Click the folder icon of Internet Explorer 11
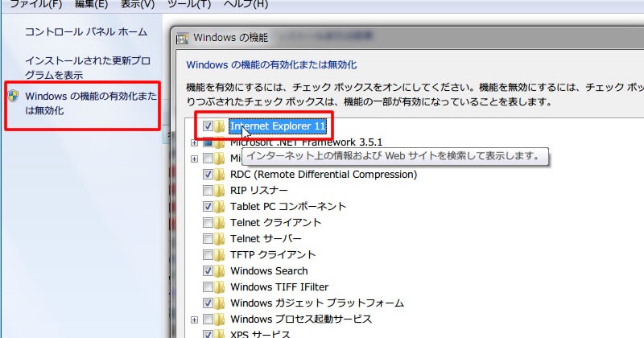The width and height of the screenshot is (644, 338). [219, 126]
